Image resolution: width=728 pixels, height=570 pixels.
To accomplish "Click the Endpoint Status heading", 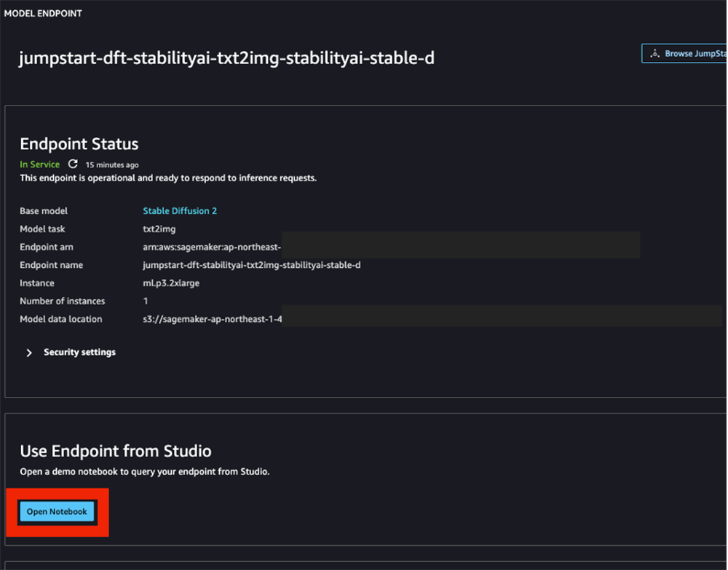I will click(x=79, y=144).
